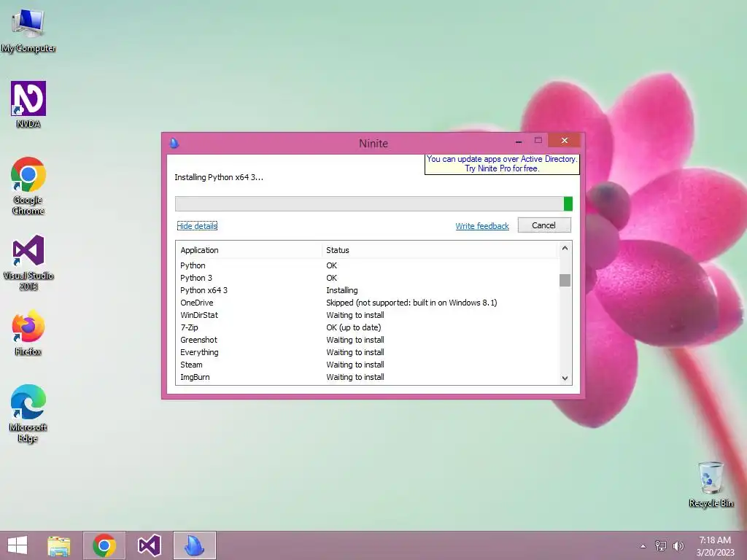Select the Python row
The height and width of the screenshot is (560, 747).
(x=368, y=265)
